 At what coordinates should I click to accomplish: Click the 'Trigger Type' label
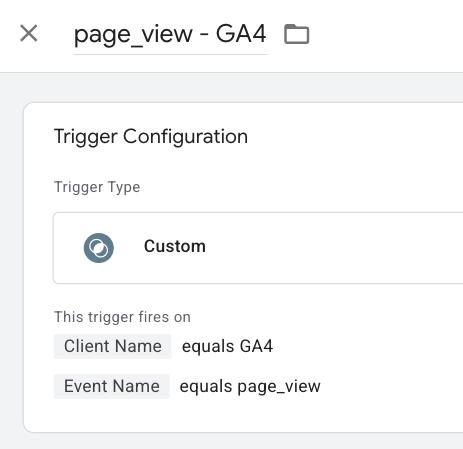click(97, 187)
